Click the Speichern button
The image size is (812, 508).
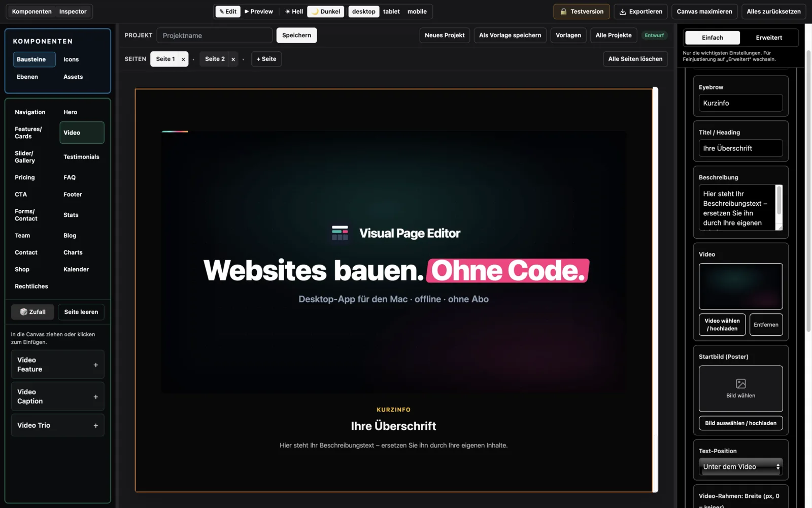click(296, 35)
